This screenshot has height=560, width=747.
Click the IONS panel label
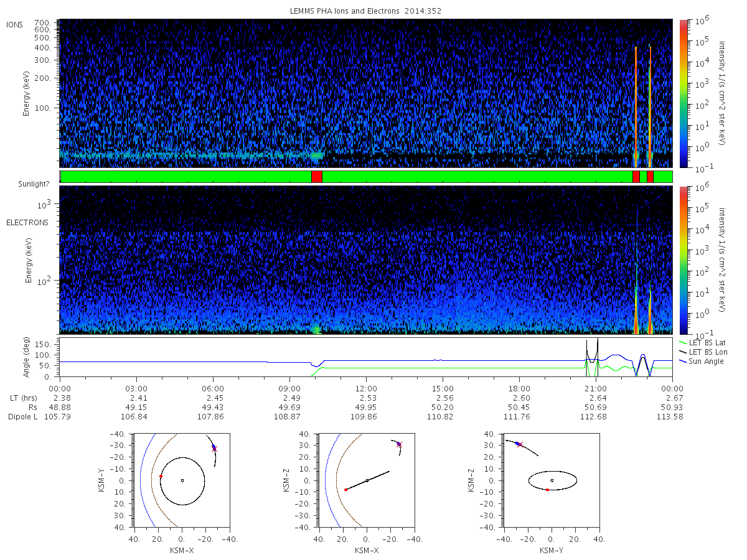pyautogui.click(x=15, y=25)
